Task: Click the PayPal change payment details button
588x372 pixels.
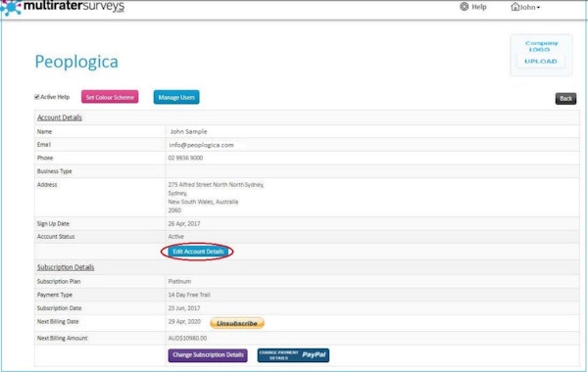Action: click(293, 355)
